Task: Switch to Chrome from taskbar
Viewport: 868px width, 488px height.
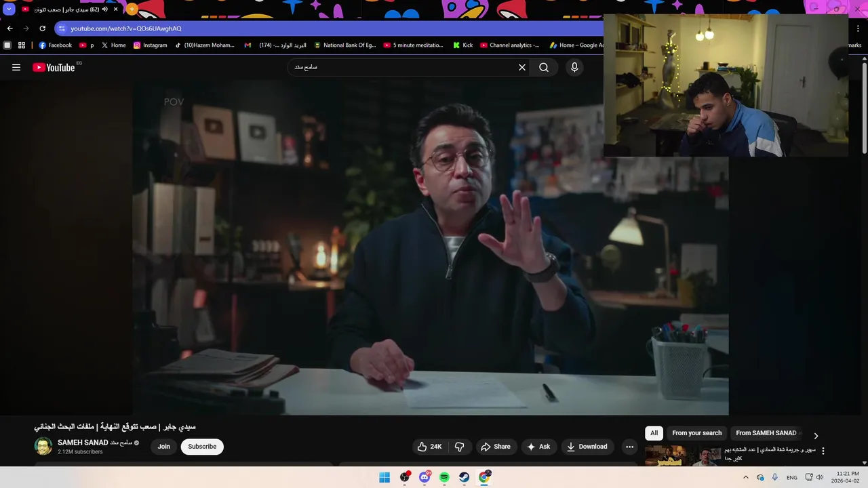Action: coord(484,477)
